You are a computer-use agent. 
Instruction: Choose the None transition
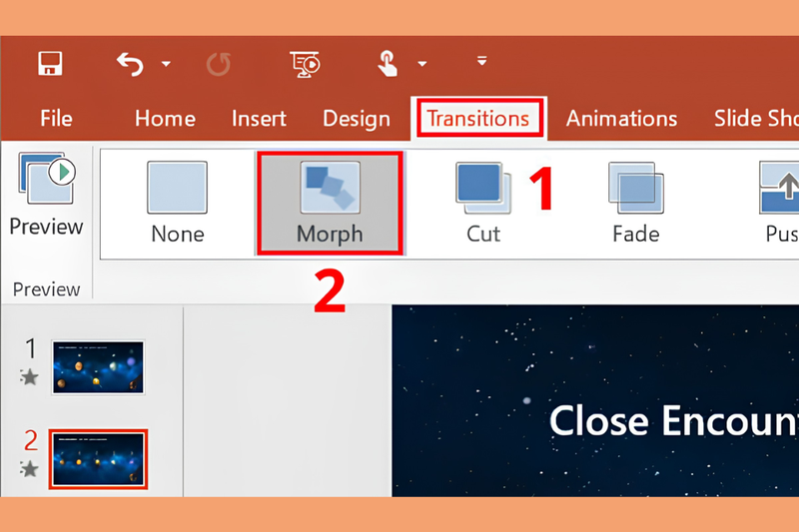click(x=178, y=202)
